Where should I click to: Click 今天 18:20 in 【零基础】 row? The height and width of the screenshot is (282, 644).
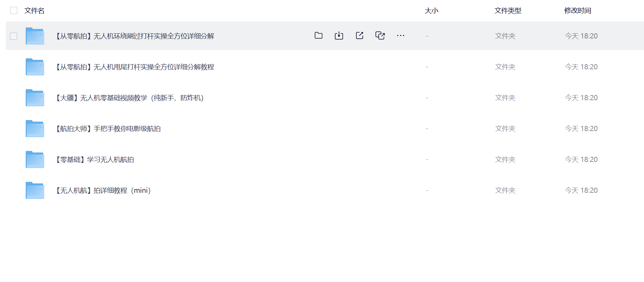coord(581,160)
